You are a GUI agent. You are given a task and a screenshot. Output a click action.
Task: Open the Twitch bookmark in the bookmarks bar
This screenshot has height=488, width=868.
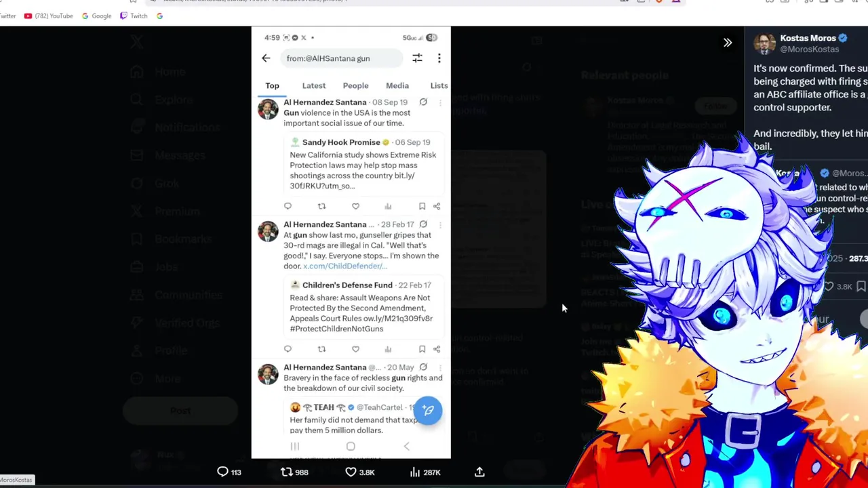tap(134, 16)
